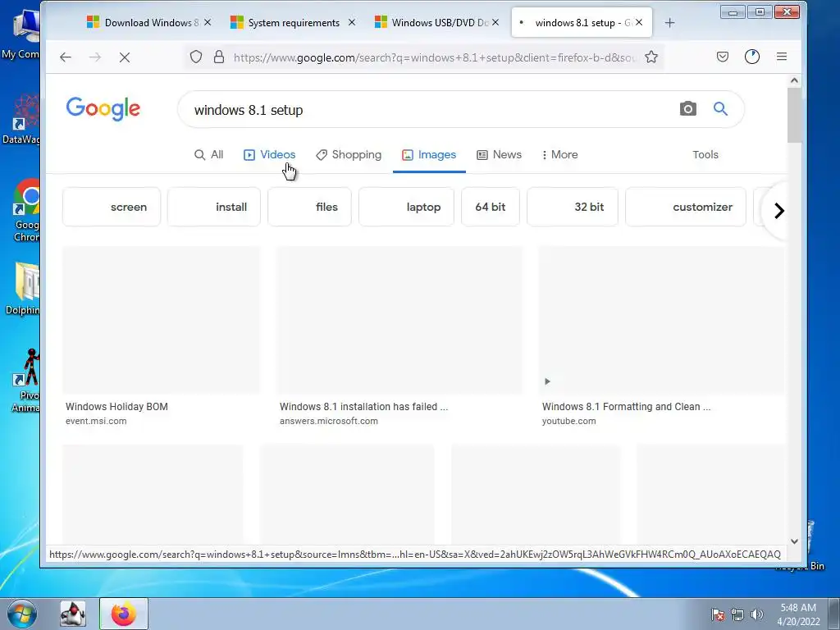Adjust volume from speaker tray icon
The width and height of the screenshot is (840, 630).
click(756, 614)
